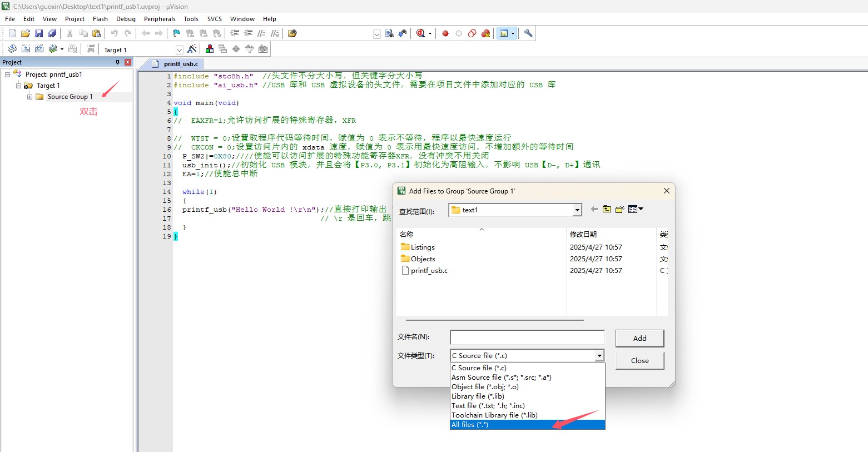
Task: Click the Add button in the dialog
Action: pyautogui.click(x=639, y=338)
